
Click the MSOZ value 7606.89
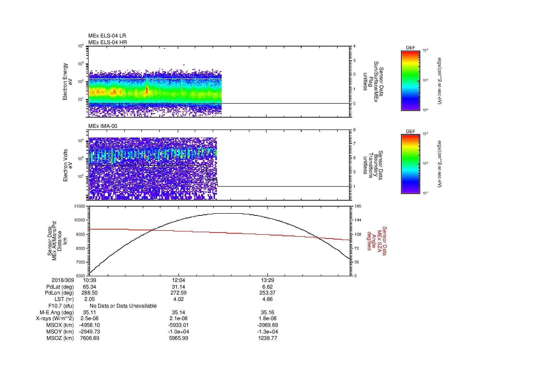point(90,338)
